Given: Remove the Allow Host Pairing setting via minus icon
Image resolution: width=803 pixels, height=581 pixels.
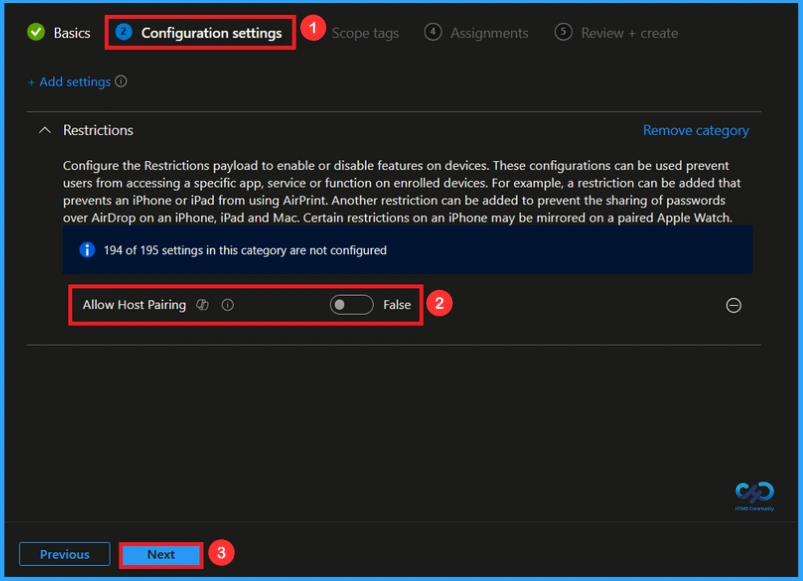Looking at the screenshot, I should tap(732, 306).
